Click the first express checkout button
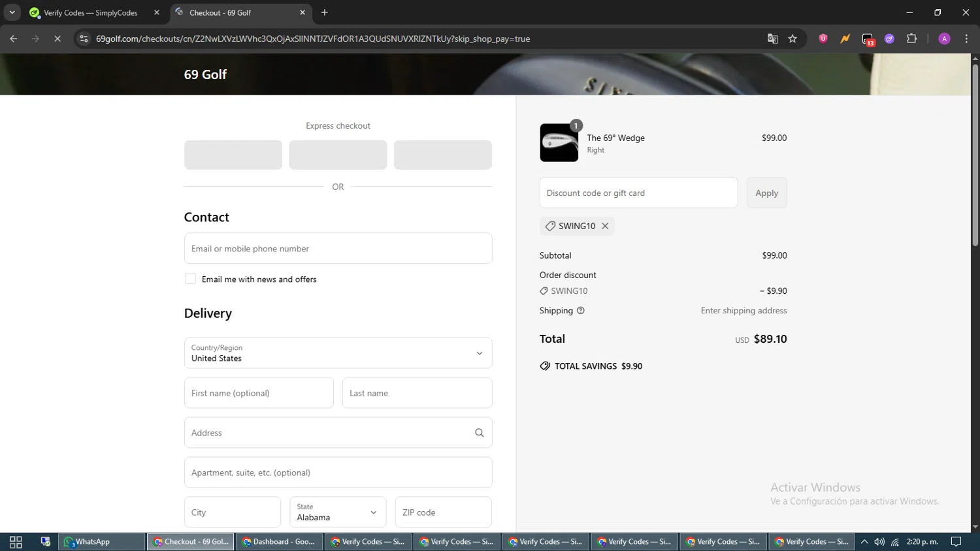Image resolution: width=980 pixels, height=551 pixels. [x=233, y=155]
